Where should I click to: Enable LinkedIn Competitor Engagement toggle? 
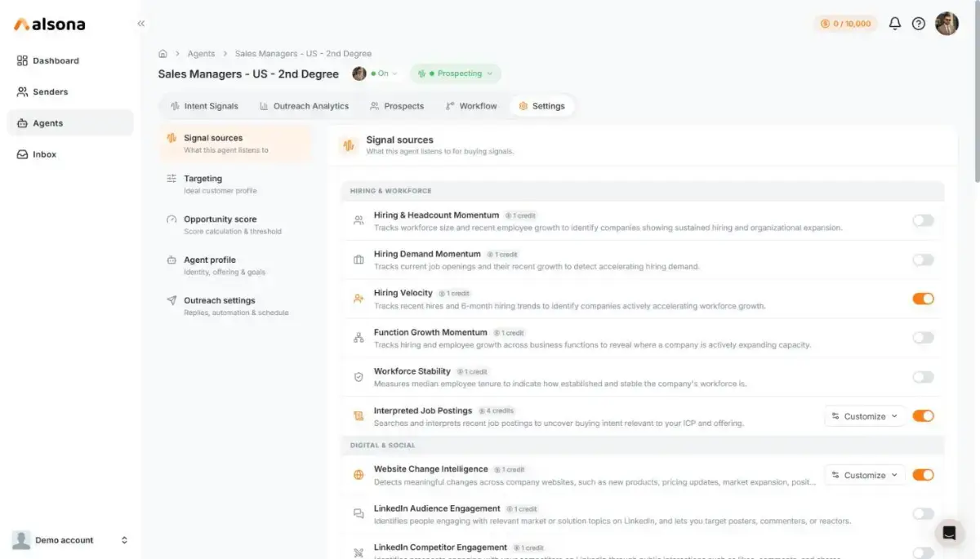point(923,552)
